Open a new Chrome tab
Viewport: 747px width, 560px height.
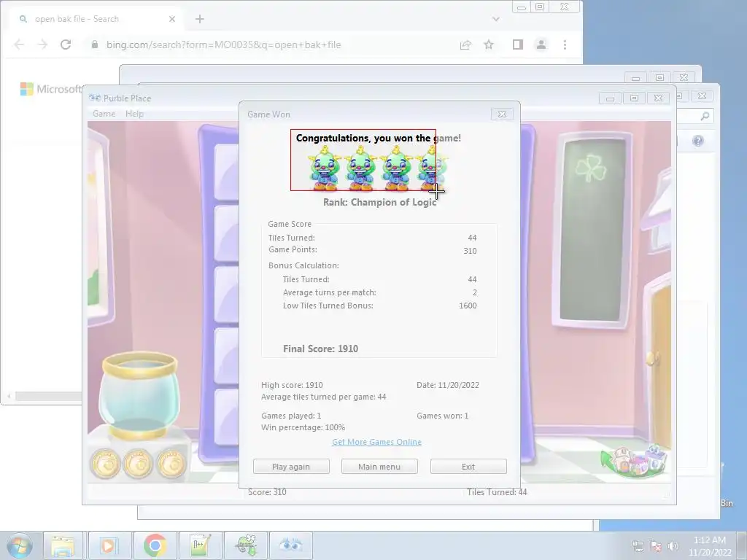click(200, 19)
